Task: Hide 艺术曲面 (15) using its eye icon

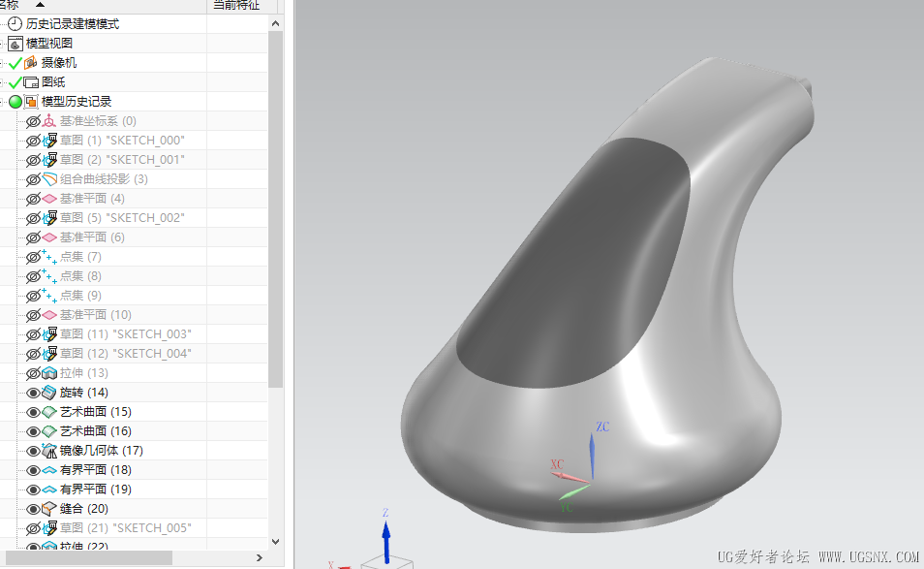Action: point(34,412)
